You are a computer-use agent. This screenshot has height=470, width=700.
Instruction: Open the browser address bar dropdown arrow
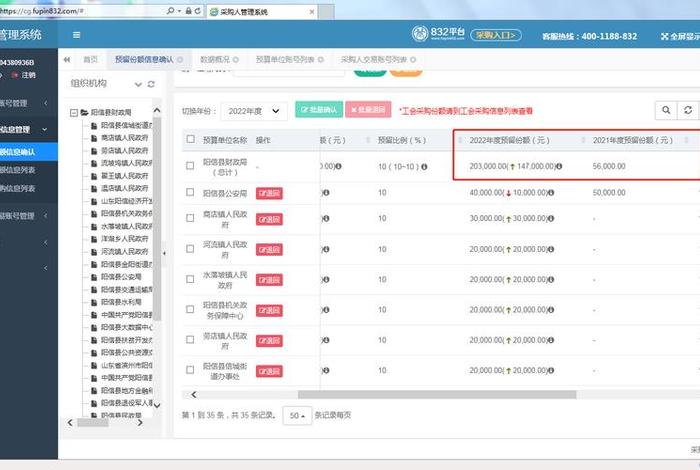[x=179, y=11]
